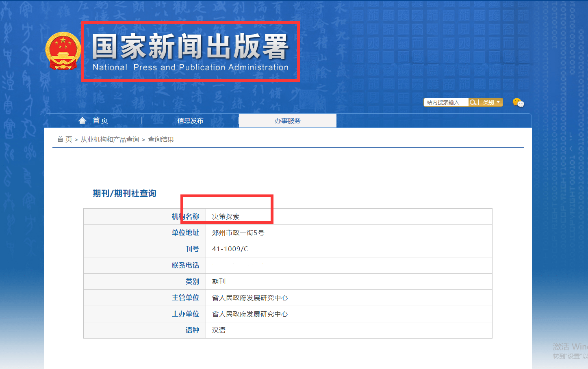The width and height of the screenshot is (588, 369).
Task: Click the 类别 value 期刊
Action: tap(219, 281)
